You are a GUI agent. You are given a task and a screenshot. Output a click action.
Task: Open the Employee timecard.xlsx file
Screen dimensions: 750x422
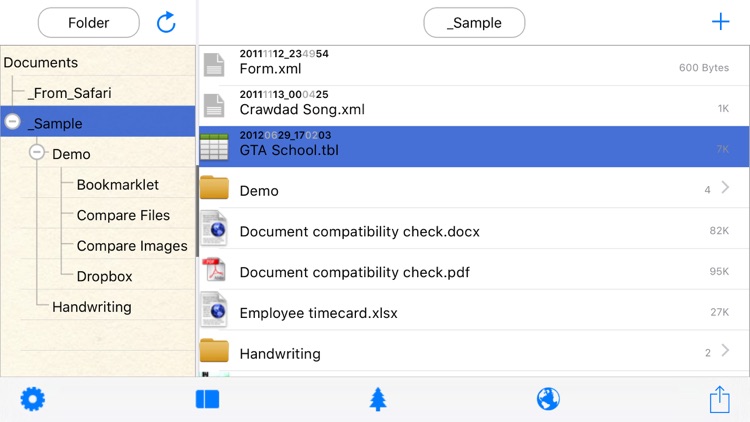(318, 312)
